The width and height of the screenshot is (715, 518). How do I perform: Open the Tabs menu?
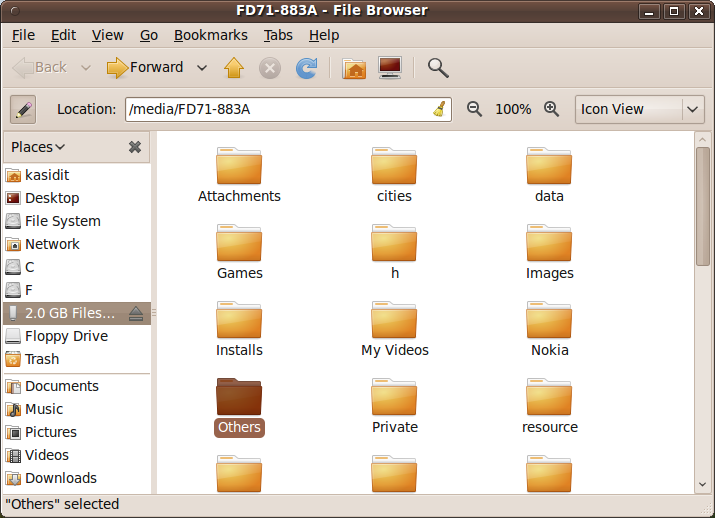278,35
